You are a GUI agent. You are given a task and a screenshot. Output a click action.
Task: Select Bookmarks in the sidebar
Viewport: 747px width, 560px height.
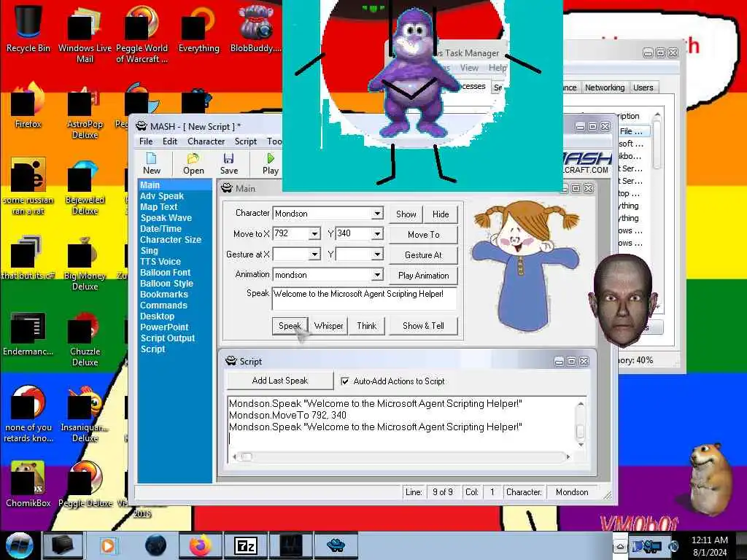point(164,295)
